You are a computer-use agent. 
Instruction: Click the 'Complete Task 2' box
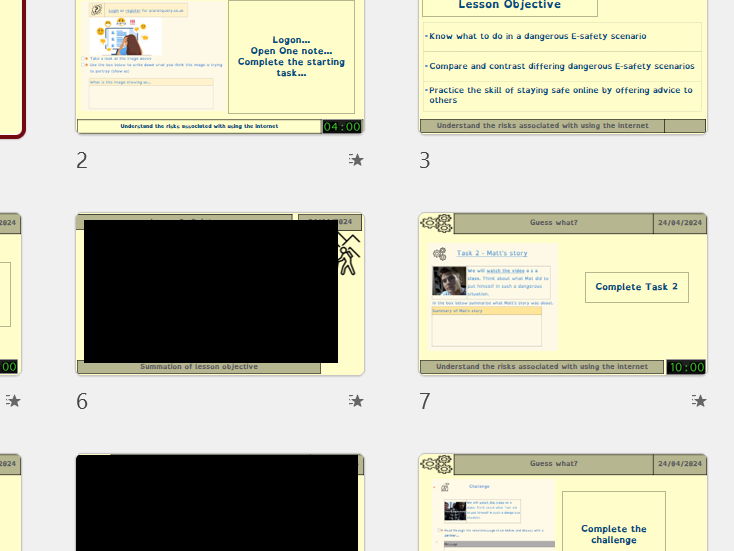pos(636,287)
